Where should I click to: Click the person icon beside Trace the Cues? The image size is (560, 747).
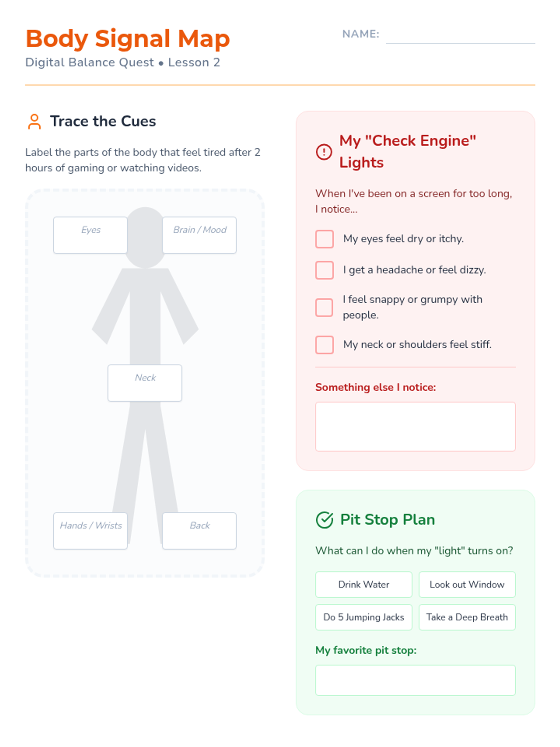tap(34, 121)
